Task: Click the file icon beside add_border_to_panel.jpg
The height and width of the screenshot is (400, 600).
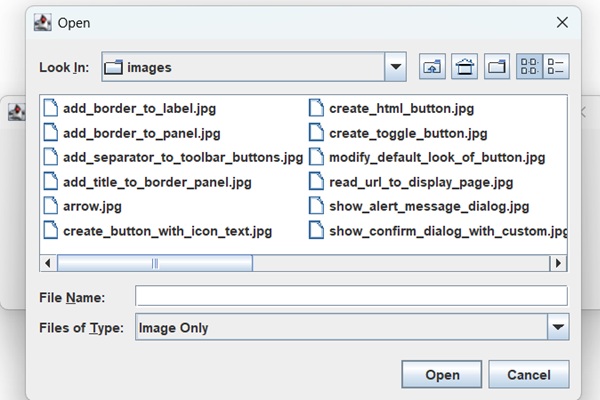Action: click(51, 132)
